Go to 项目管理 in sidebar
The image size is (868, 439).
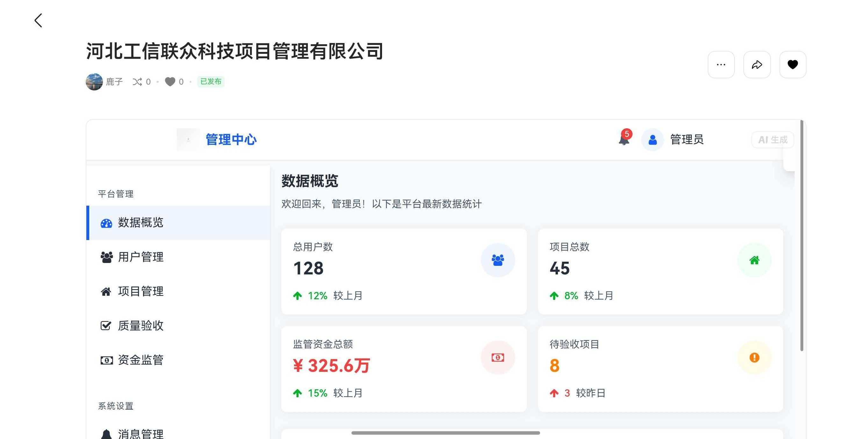point(141,292)
